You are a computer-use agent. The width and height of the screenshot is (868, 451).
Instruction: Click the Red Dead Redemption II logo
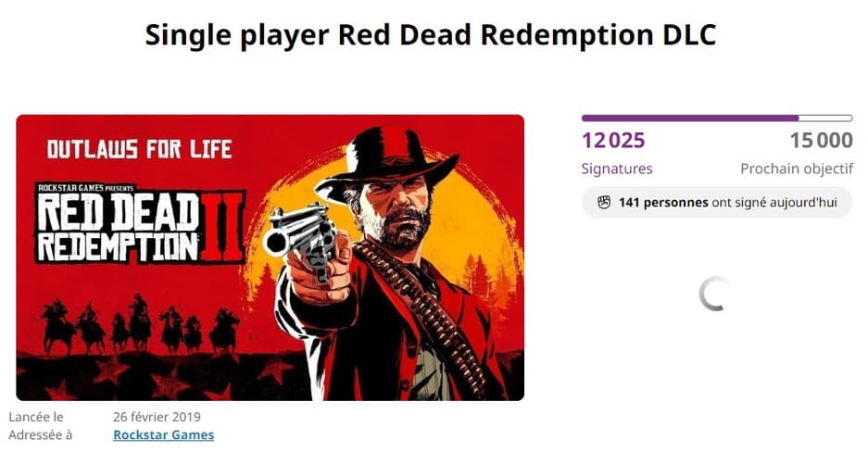(141, 223)
